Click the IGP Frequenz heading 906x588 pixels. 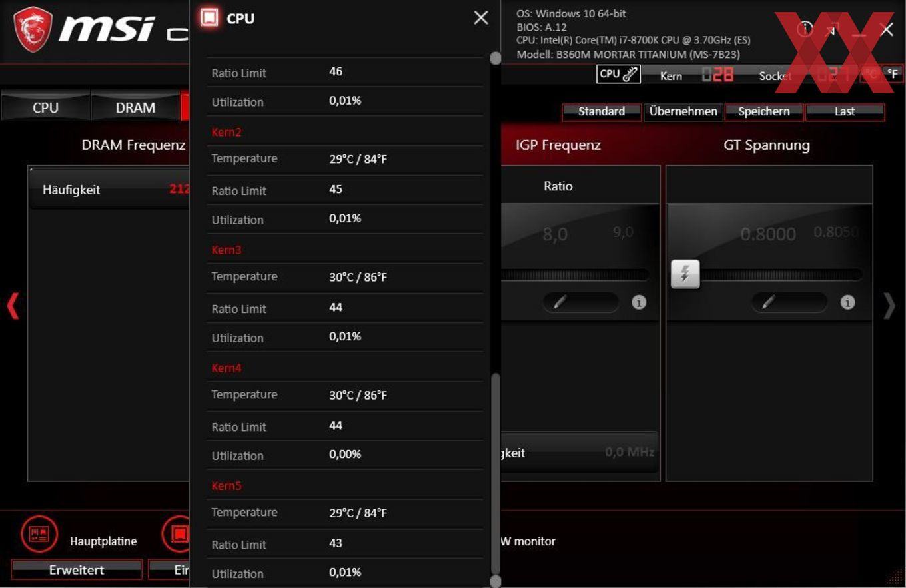pyautogui.click(x=558, y=145)
